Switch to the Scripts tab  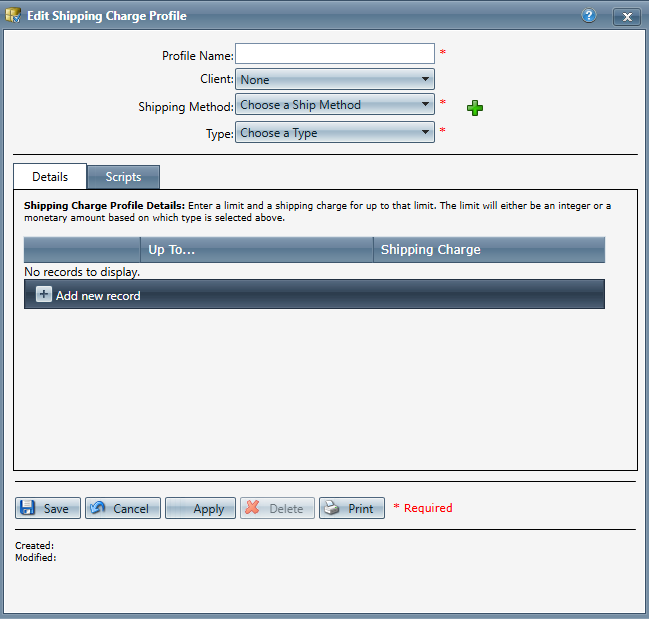(123, 177)
